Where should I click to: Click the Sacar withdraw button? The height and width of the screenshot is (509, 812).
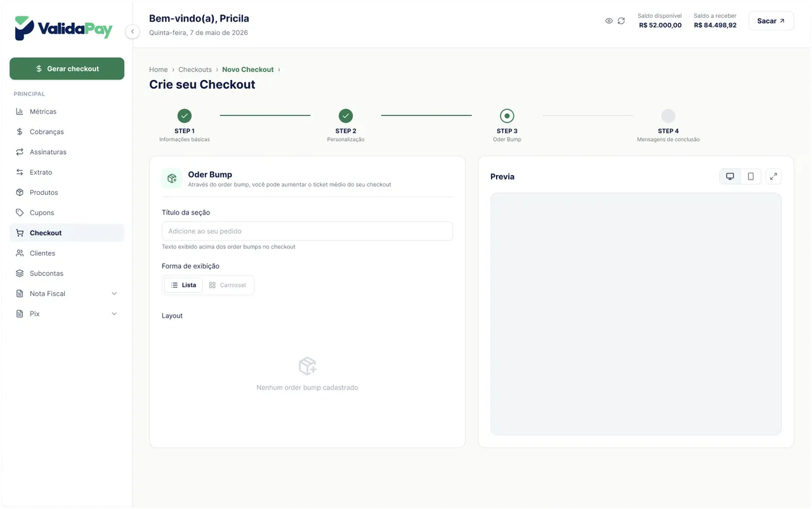coord(771,21)
